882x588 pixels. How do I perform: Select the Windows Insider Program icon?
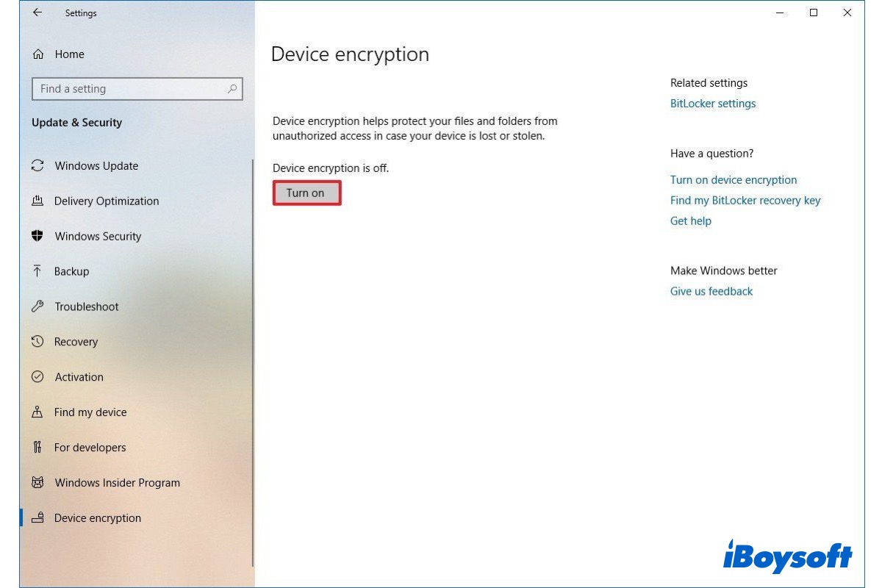tap(38, 482)
